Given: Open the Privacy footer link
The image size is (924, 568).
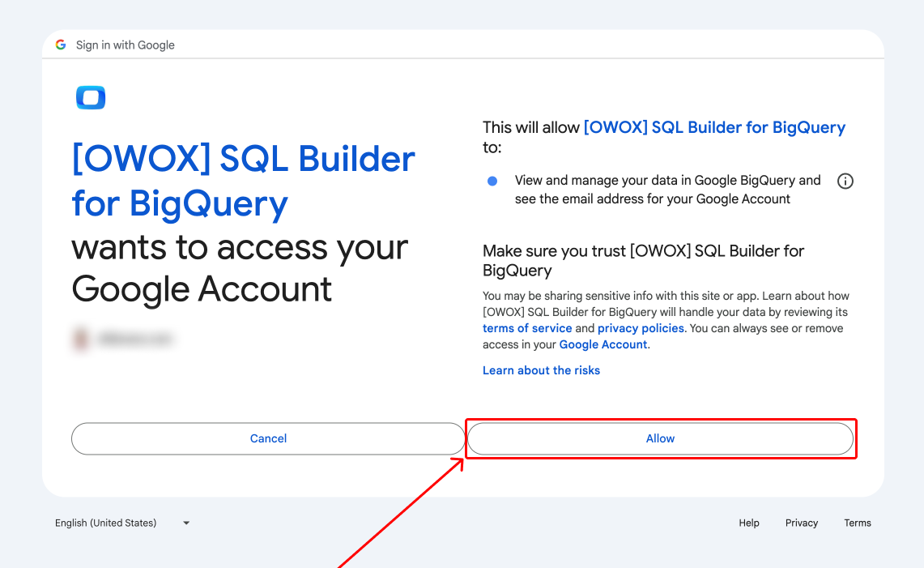Looking at the screenshot, I should pos(802,523).
